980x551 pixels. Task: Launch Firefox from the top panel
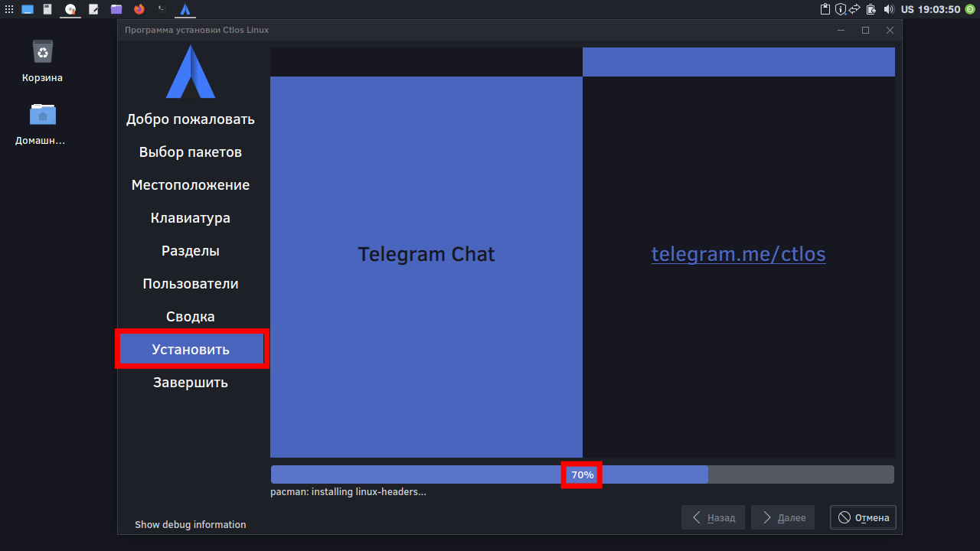pos(139,9)
